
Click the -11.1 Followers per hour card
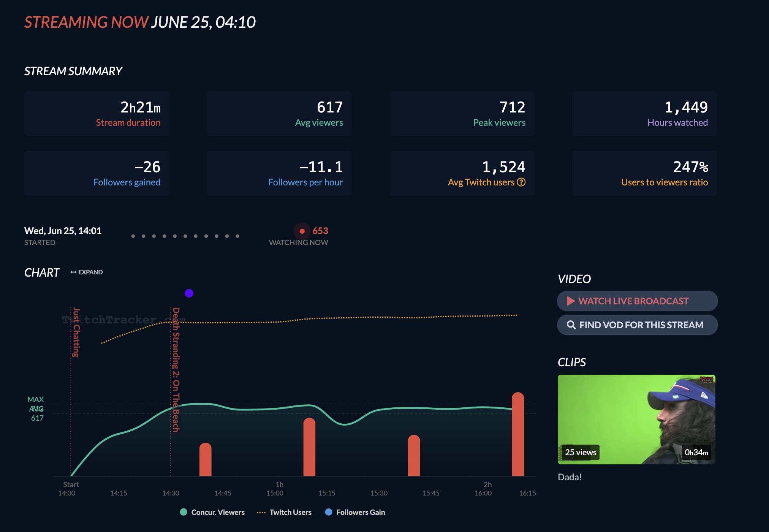(x=279, y=173)
